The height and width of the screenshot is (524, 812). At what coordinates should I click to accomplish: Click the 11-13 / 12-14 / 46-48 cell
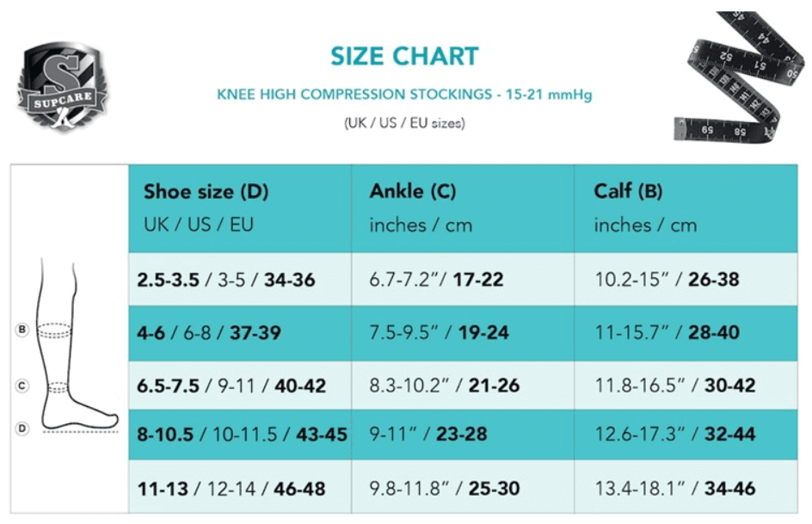(240, 487)
